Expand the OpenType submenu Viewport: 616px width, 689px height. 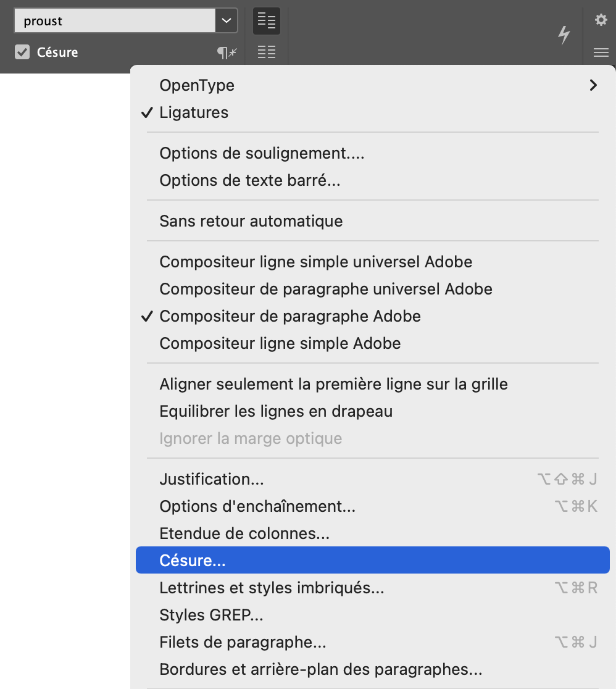coord(370,85)
